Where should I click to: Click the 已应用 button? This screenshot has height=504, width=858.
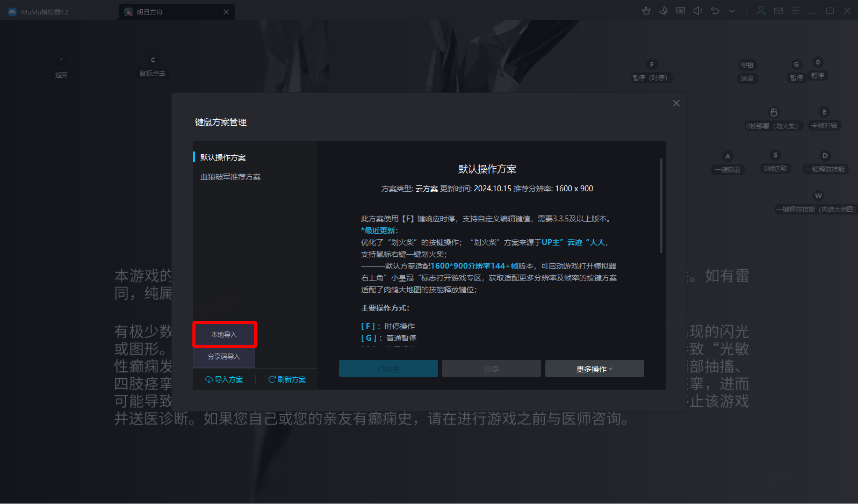point(388,369)
